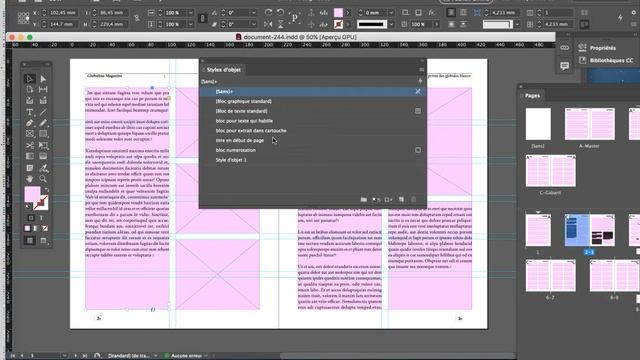Choose bloc pour texte qui habille style

pyautogui.click(x=313, y=121)
